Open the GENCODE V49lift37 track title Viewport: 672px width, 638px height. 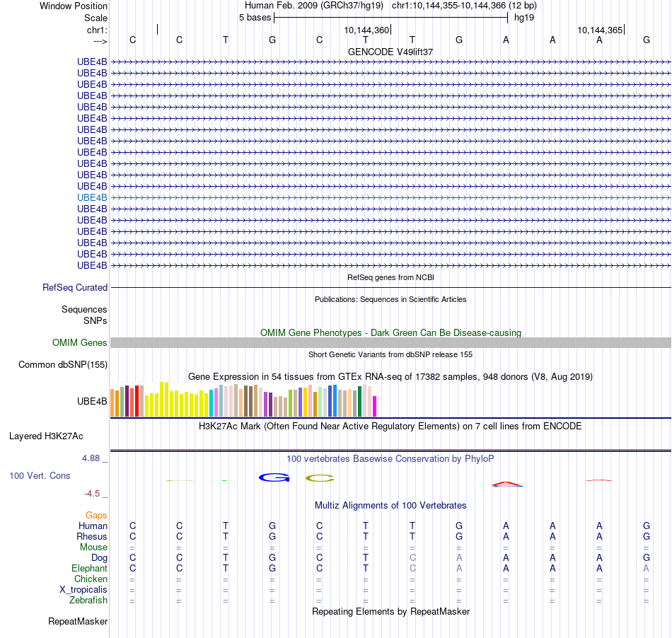[x=390, y=52]
